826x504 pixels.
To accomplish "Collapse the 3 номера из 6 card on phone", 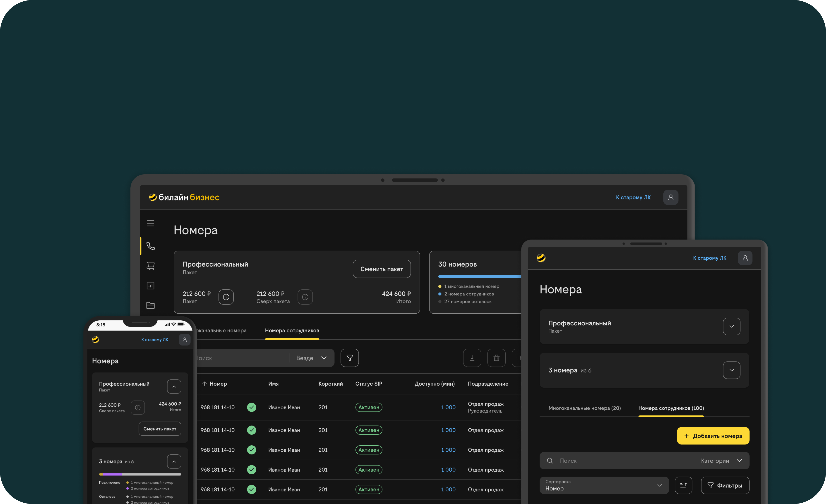I will [174, 461].
